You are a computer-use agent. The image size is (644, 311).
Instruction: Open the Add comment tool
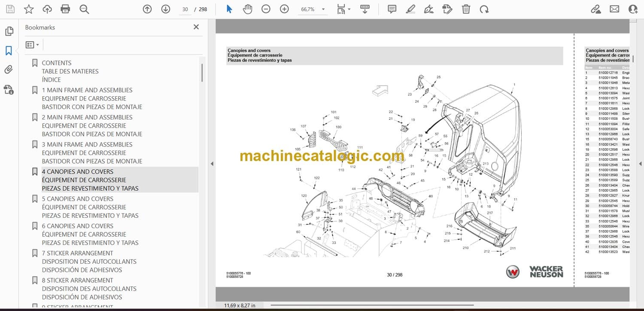pos(392,9)
